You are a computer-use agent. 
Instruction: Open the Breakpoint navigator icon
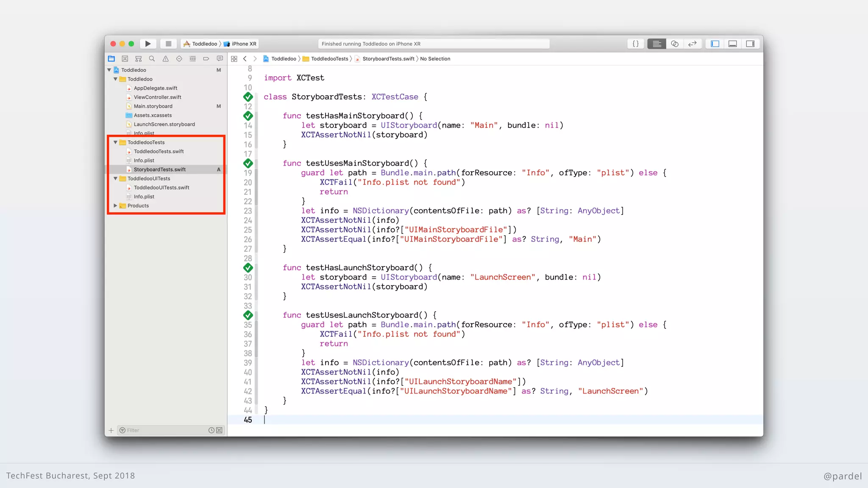point(206,59)
